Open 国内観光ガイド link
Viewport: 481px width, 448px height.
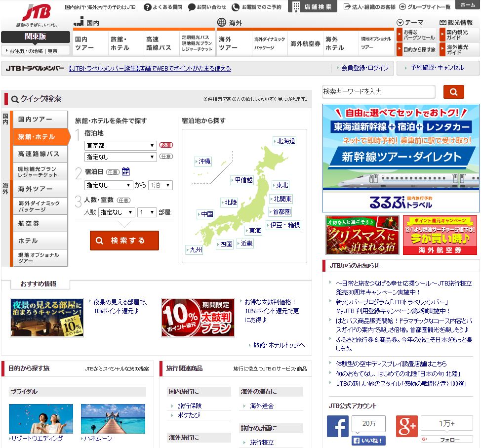459,35
